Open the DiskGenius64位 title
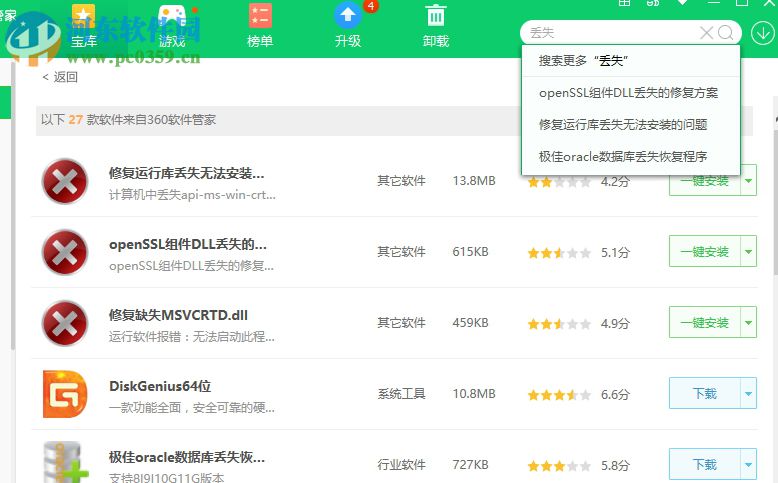 point(160,386)
